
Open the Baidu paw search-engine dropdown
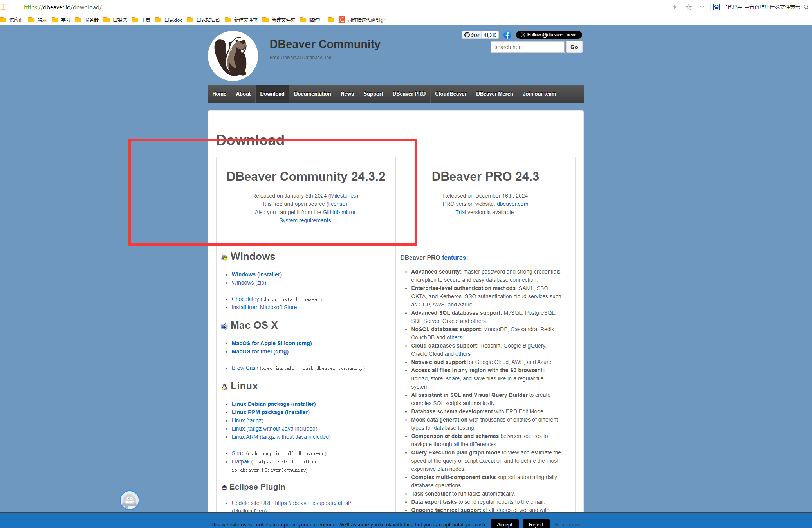point(718,7)
